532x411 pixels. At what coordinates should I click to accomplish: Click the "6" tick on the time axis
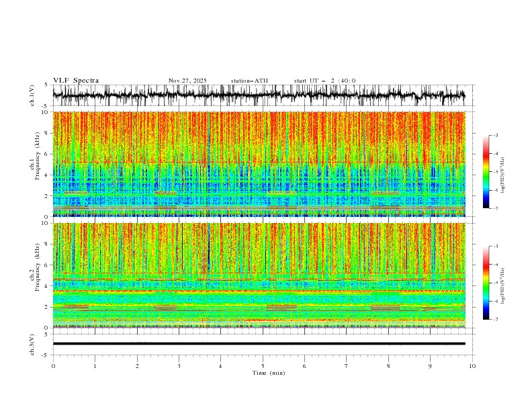304,366
